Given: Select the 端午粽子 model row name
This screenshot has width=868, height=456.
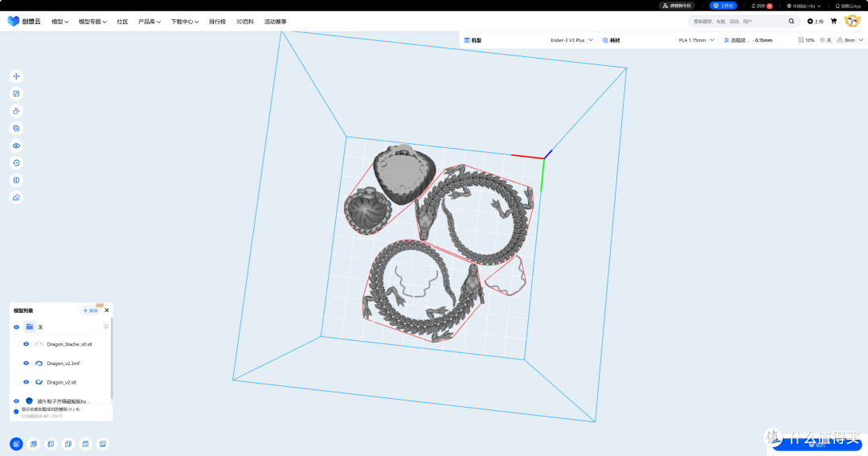Looking at the screenshot, I should 63,401.
